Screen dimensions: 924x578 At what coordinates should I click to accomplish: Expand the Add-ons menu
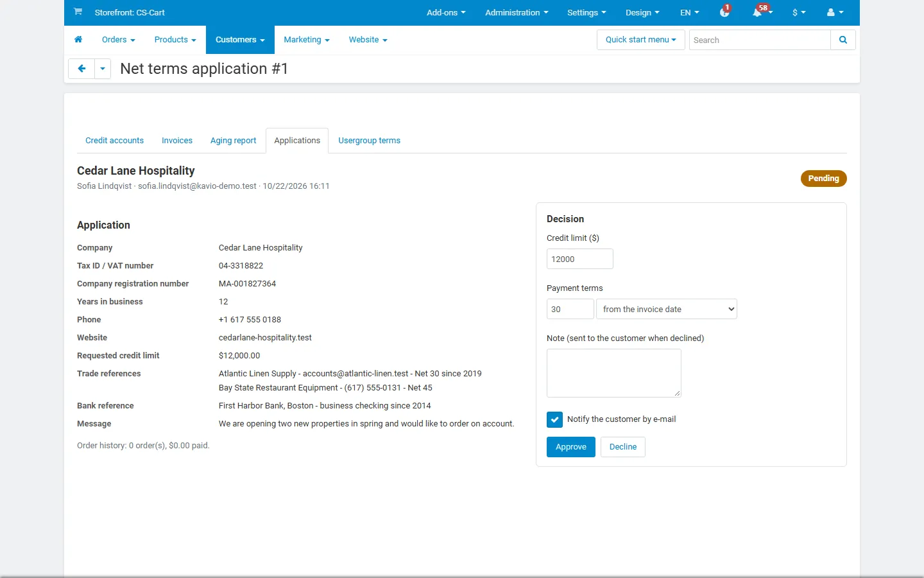(x=446, y=12)
